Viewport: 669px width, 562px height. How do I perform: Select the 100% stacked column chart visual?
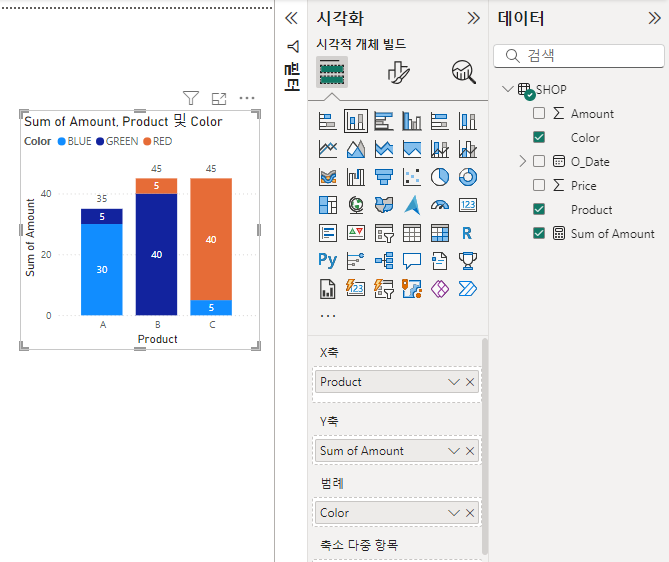468,121
